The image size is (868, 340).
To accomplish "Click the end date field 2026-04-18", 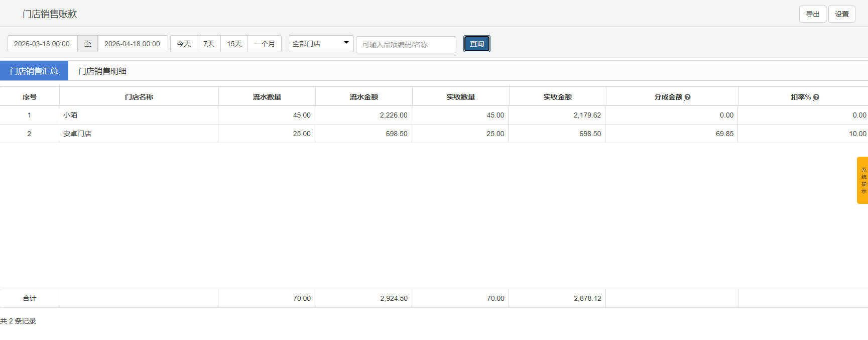I will pos(133,44).
